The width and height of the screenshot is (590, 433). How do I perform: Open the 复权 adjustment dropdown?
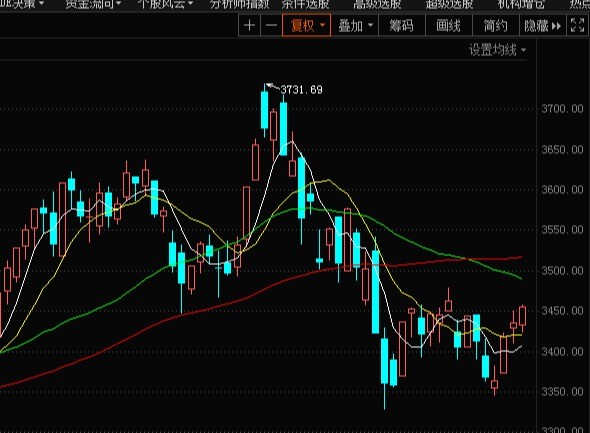click(x=307, y=26)
